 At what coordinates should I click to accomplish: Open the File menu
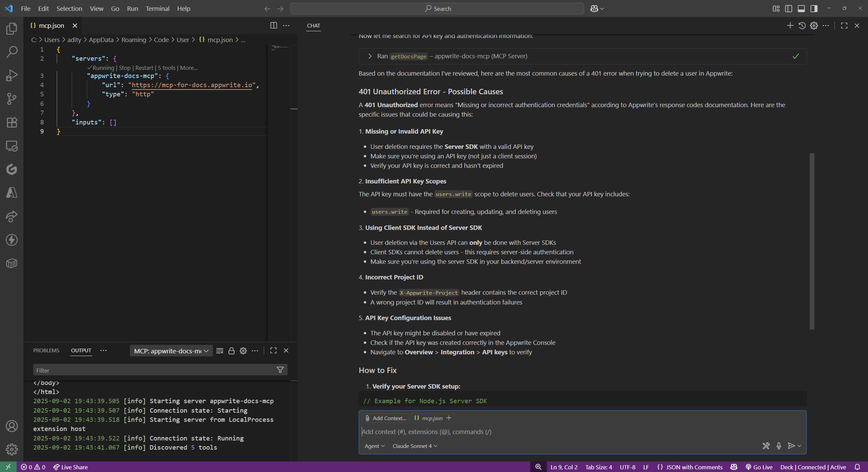(25, 8)
